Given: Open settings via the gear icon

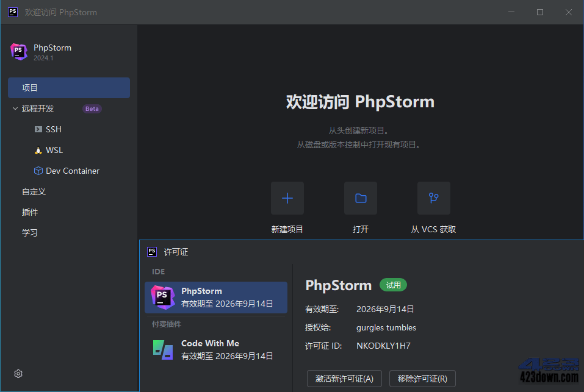Looking at the screenshot, I should [18, 373].
